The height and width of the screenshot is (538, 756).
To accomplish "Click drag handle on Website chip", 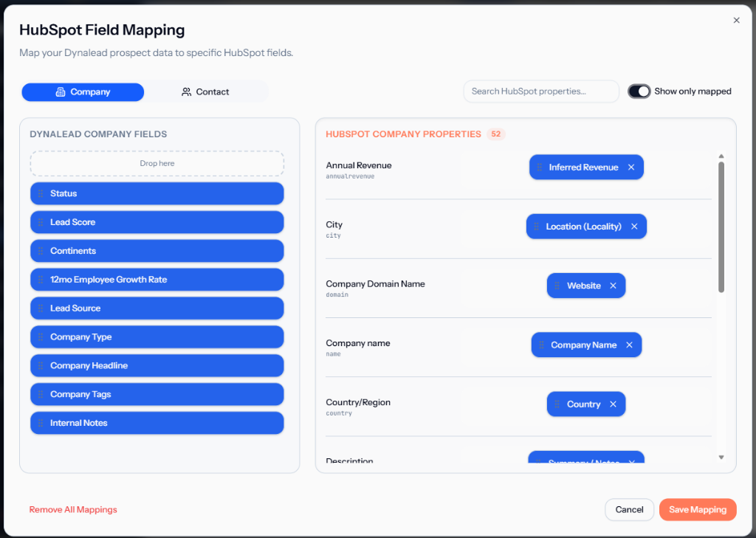I will pos(557,286).
